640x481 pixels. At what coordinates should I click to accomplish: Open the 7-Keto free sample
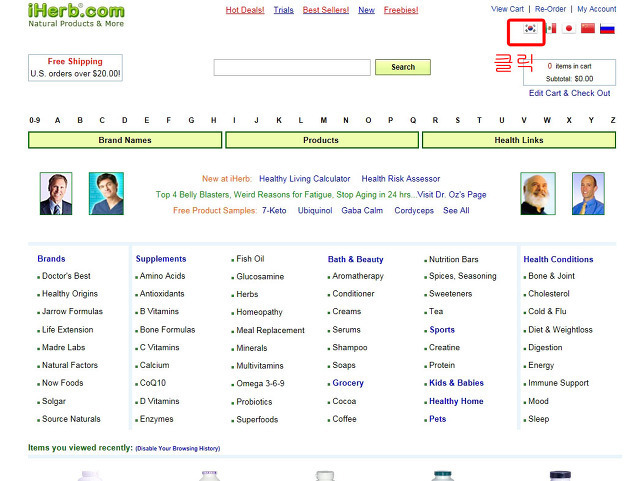click(x=274, y=211)
